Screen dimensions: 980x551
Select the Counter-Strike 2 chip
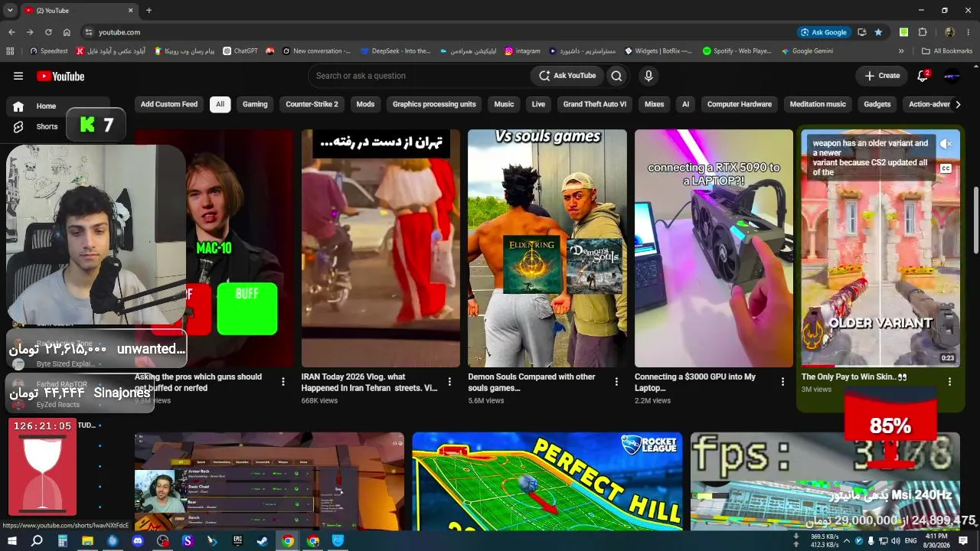[312, 104]
